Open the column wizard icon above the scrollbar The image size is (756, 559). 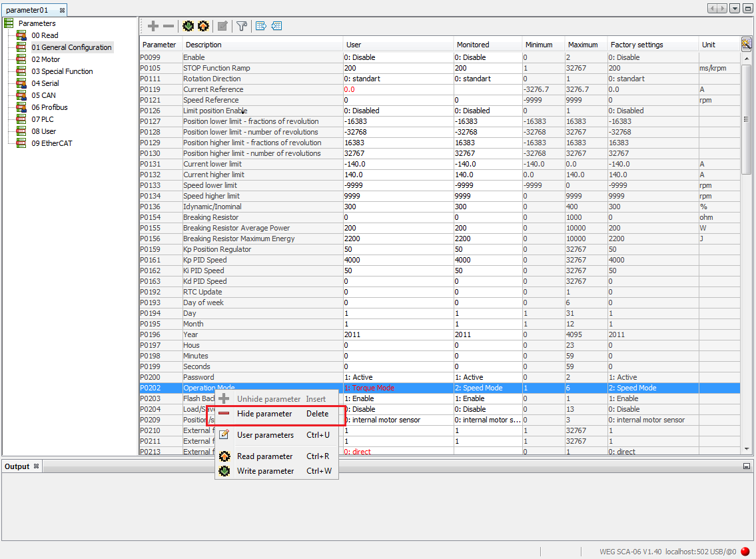click(747, 43)
